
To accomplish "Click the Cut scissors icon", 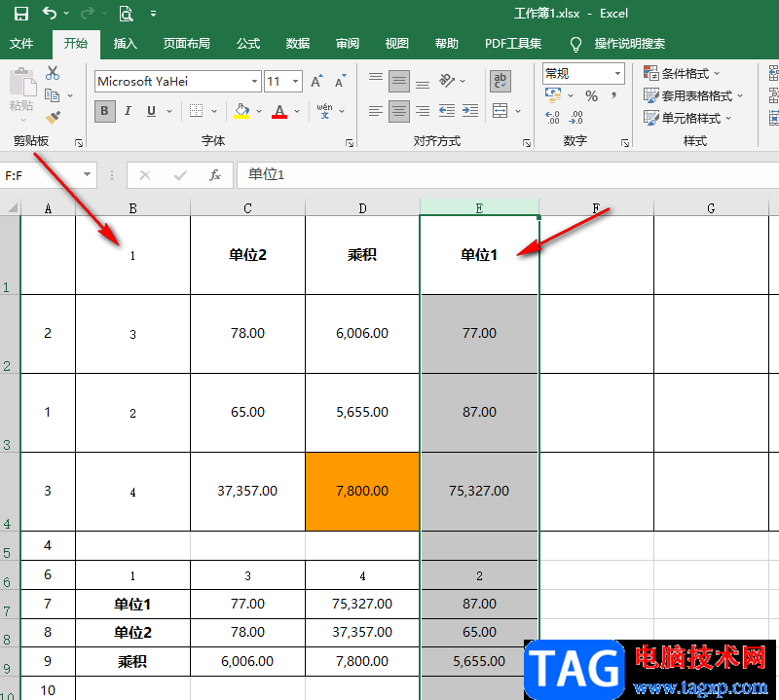I will (x=53, y=73).
